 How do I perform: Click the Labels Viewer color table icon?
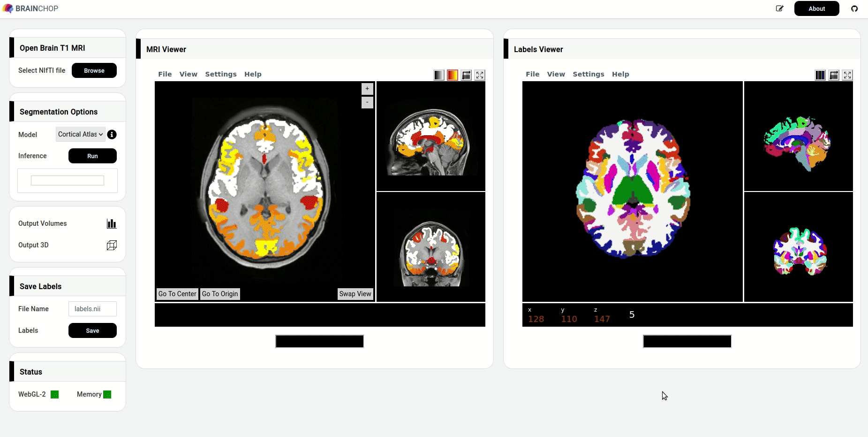[x=820, y=75]
